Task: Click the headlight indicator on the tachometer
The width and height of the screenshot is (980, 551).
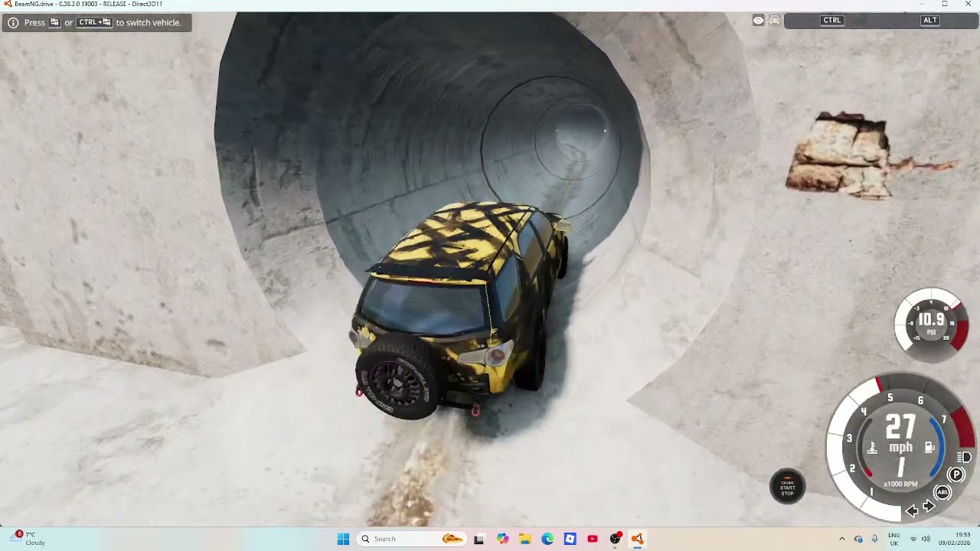Action: click(964, 458)
